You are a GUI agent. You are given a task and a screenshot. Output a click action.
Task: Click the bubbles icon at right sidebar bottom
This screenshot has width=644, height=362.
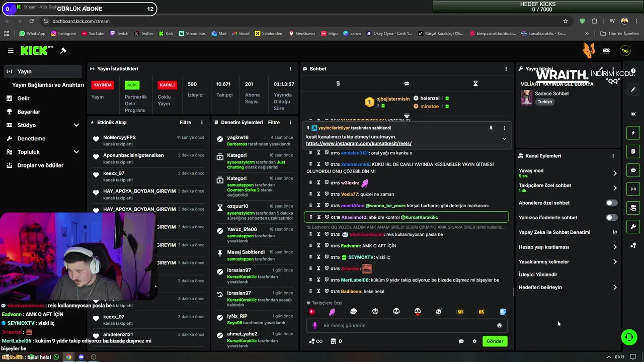[x=633, y=245]
